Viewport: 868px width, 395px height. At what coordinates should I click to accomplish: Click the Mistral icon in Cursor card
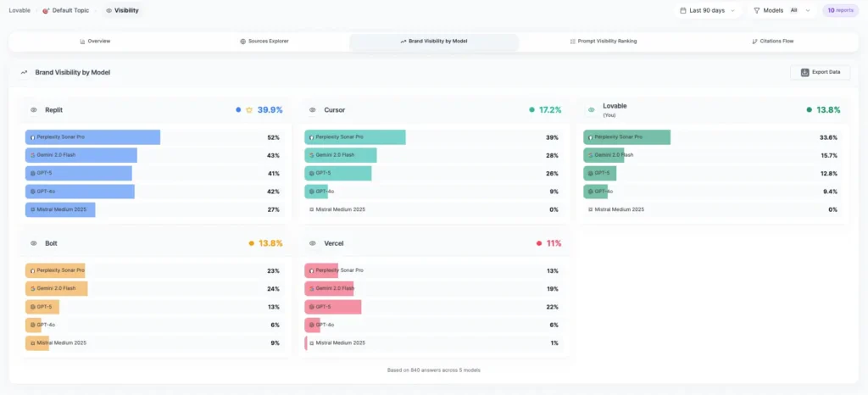tap(312, 209)
